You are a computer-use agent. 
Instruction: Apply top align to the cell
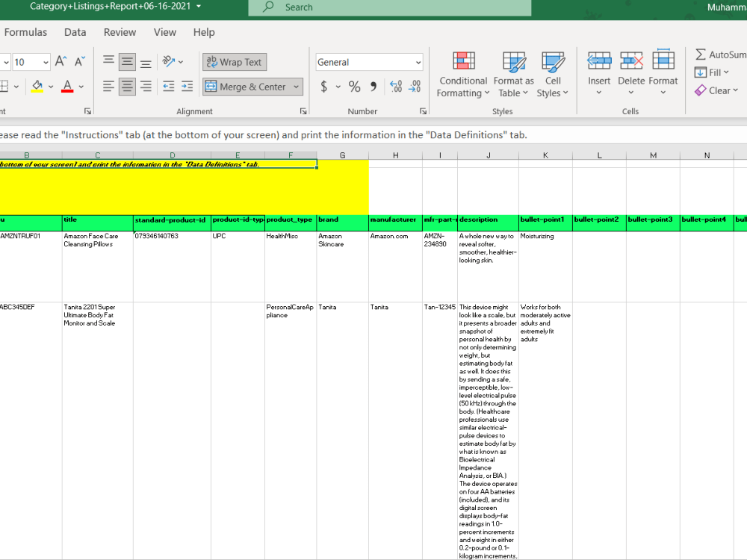coord(108,61)
